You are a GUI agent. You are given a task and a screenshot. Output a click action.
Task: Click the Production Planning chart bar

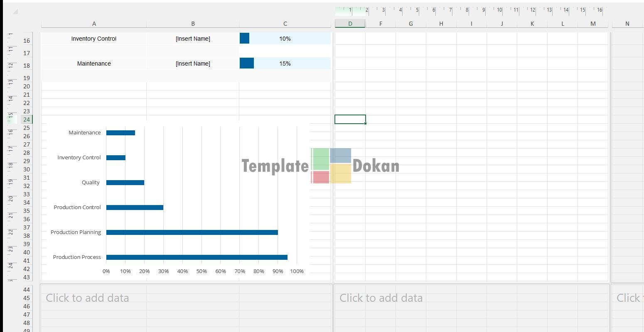192,232
